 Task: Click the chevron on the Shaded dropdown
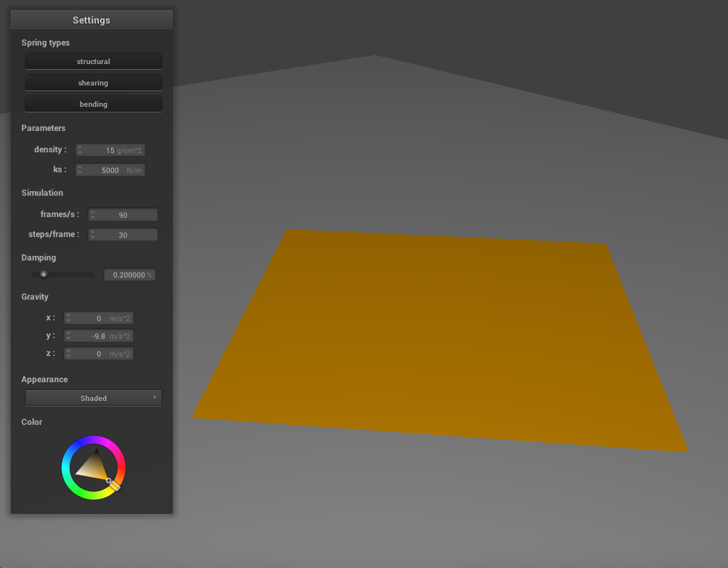tap(154, 397)
